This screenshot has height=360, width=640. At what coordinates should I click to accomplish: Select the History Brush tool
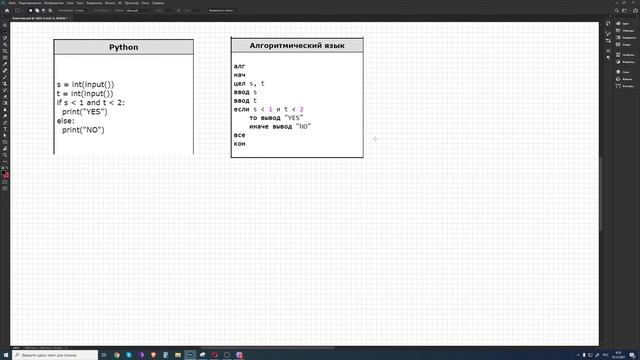pyautogui.click(x=5, y=90)
